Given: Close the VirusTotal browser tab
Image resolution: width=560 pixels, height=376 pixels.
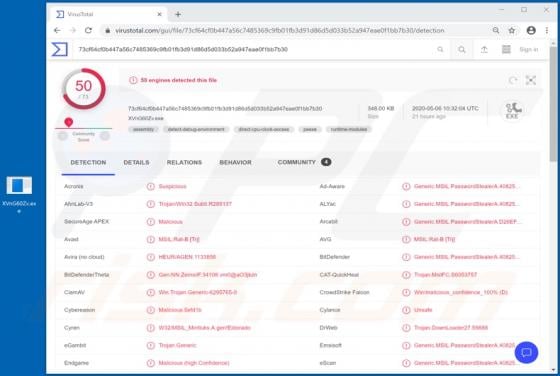Looking at the screenshot, I should pos(159,14).
